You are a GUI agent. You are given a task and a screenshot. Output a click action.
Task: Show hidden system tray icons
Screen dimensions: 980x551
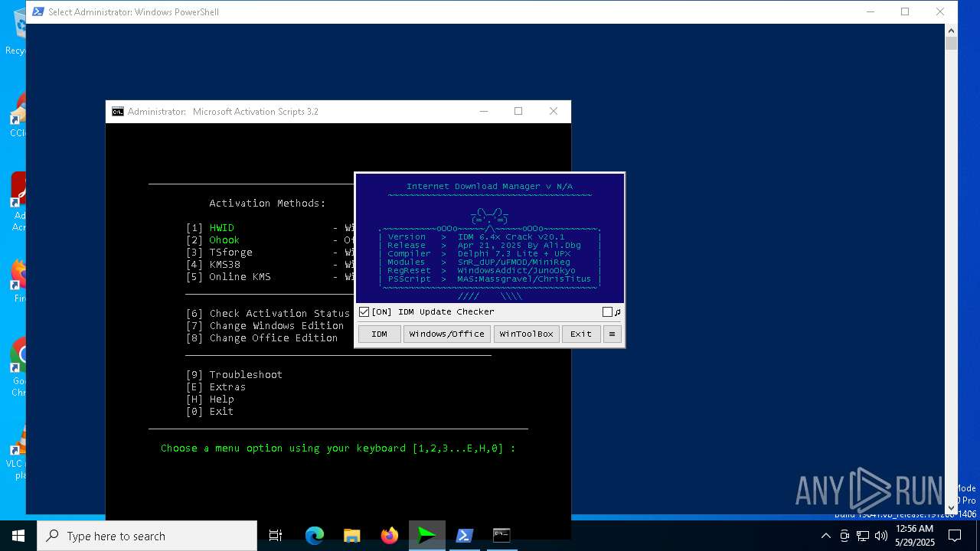[x=826, y=536]
